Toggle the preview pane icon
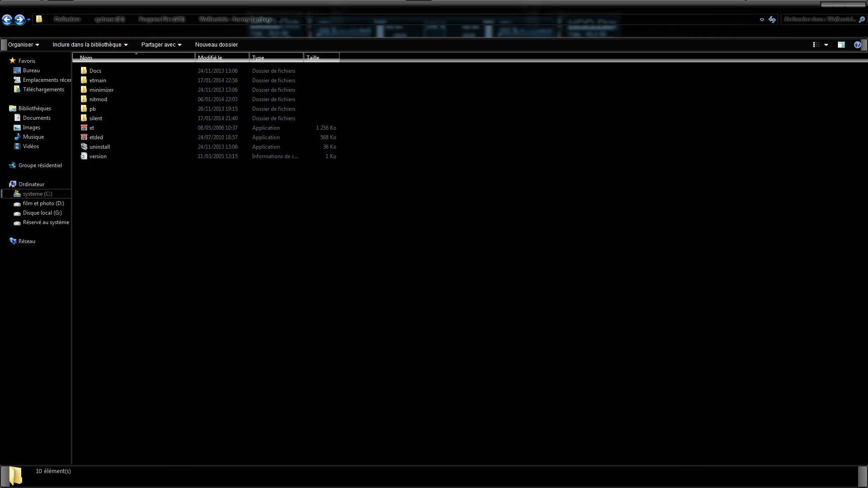 [x=841, y=45]
